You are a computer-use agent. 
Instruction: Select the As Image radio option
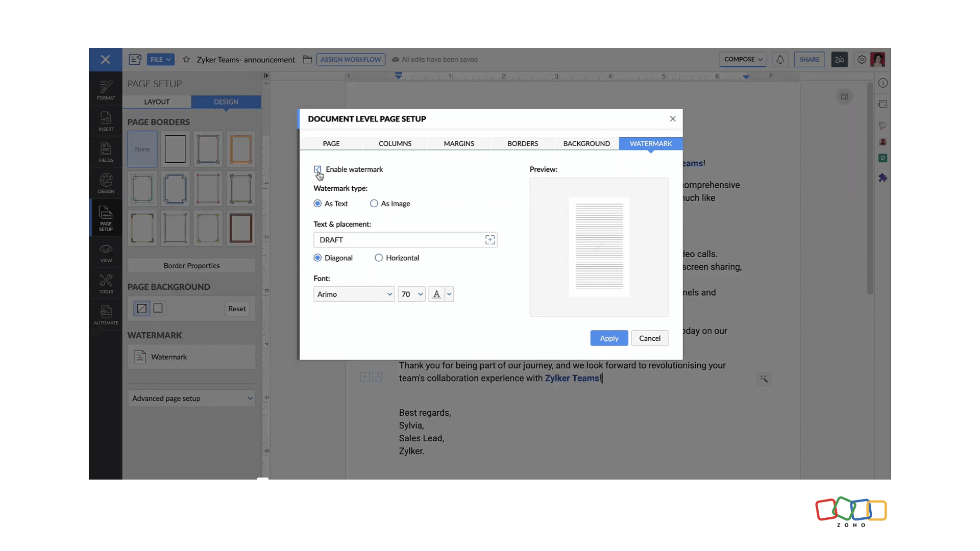tap(374, 204)
